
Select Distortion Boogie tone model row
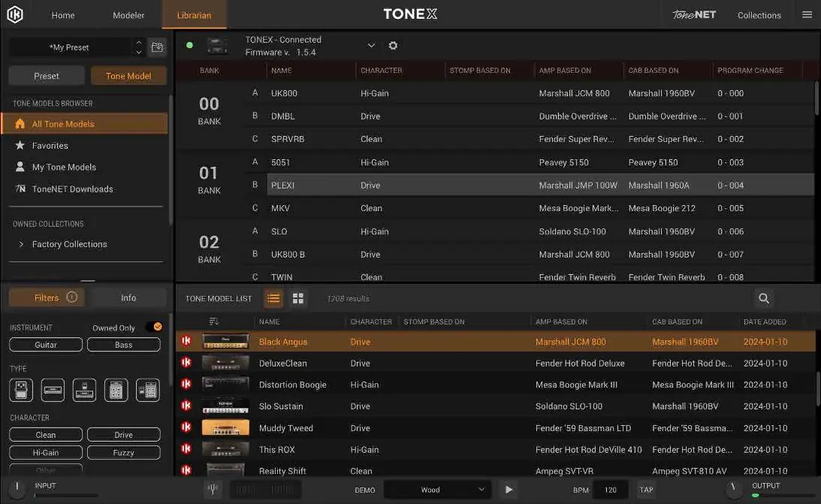coord(495,384)
